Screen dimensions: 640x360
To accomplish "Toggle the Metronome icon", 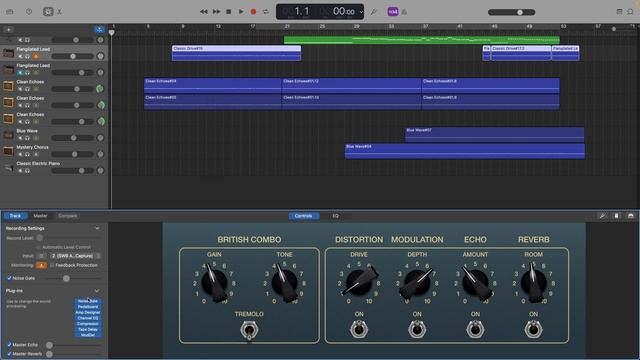I will click(x=404, y=12).
